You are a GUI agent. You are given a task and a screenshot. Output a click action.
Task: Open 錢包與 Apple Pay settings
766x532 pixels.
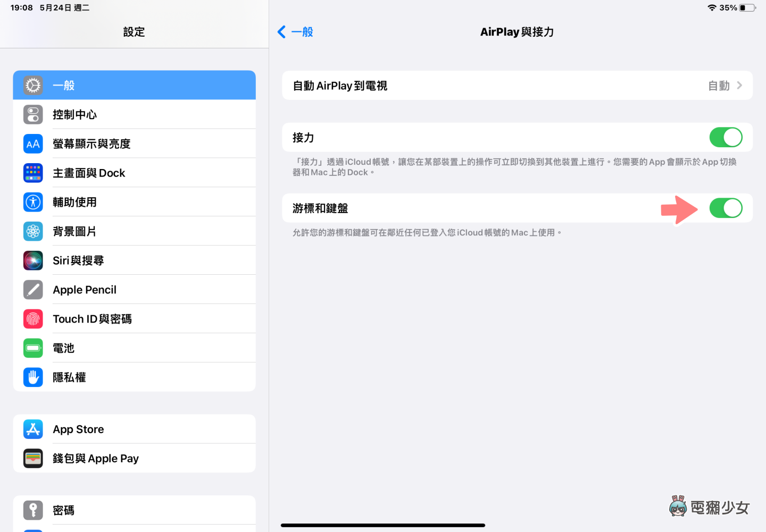[134, 458]
